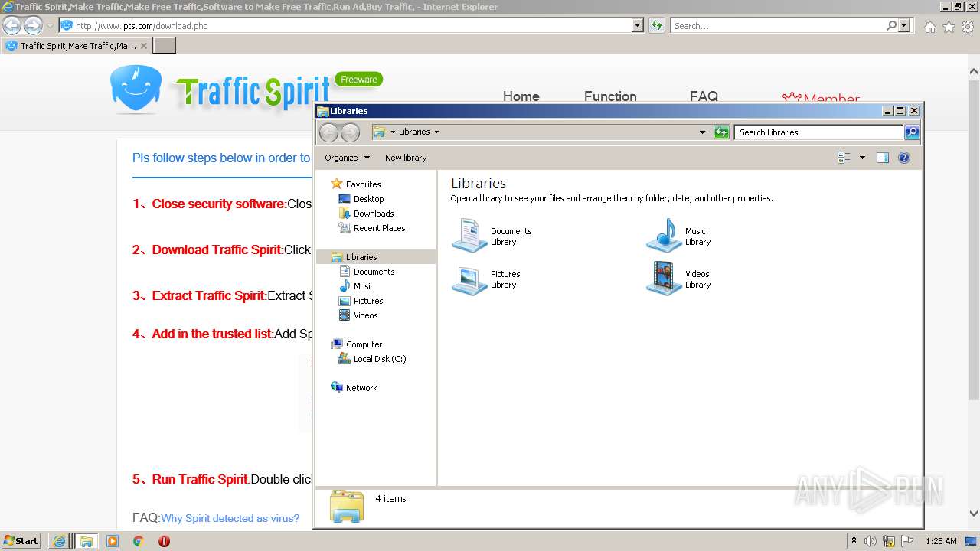Viewport: 980px width, 551px height.
Task: Click the IE search box
Action: coord(779,26)
